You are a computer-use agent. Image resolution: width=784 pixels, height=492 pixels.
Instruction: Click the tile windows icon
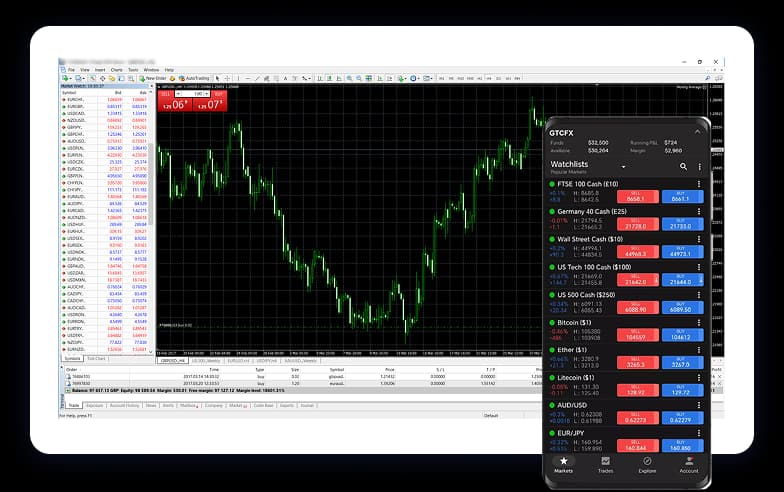pos(368,78)
